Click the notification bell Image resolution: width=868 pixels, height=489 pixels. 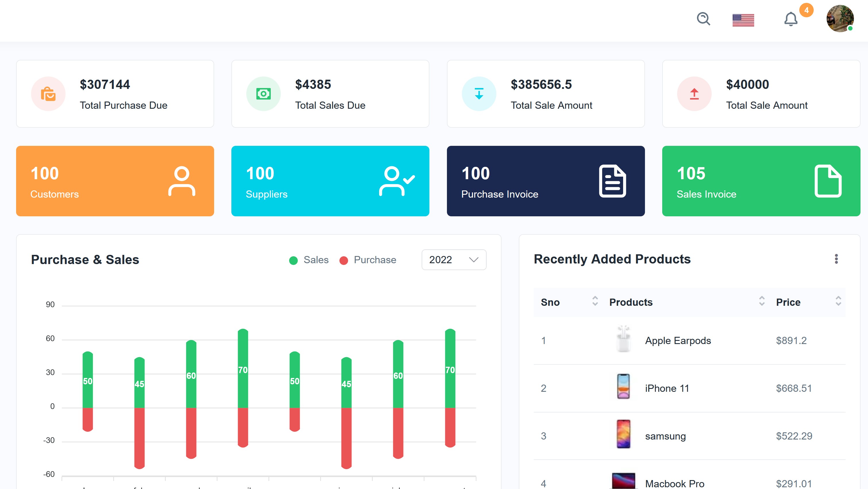pyautogui.click(x=791, y=20)
